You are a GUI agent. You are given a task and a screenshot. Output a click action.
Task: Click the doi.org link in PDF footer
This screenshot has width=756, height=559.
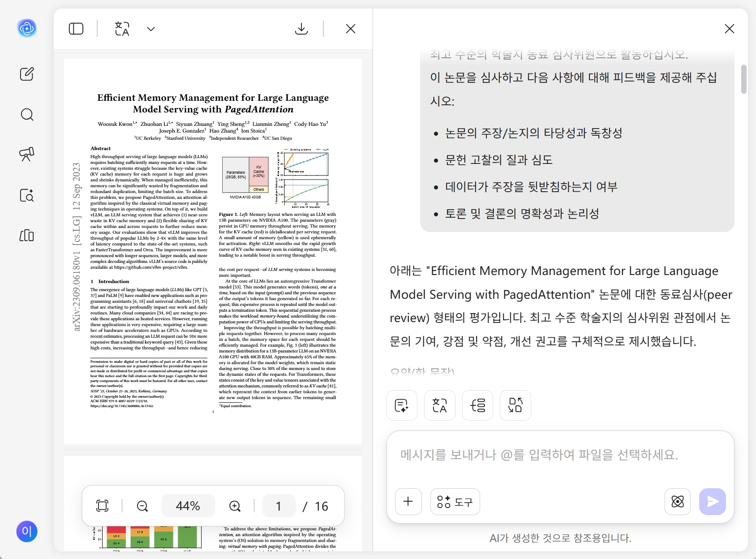pyautogui.click(x=122, y=406)
